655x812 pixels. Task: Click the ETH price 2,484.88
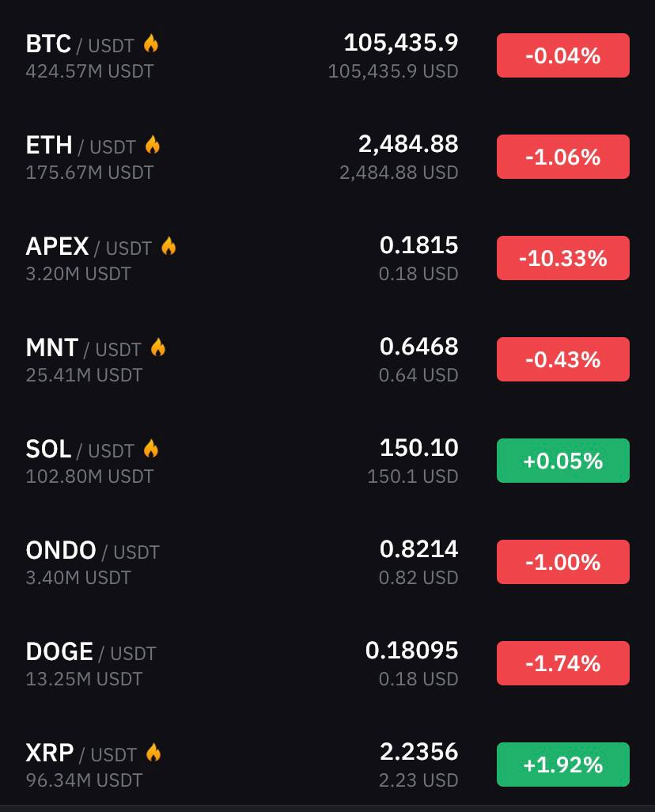click(x=408, y=144)
